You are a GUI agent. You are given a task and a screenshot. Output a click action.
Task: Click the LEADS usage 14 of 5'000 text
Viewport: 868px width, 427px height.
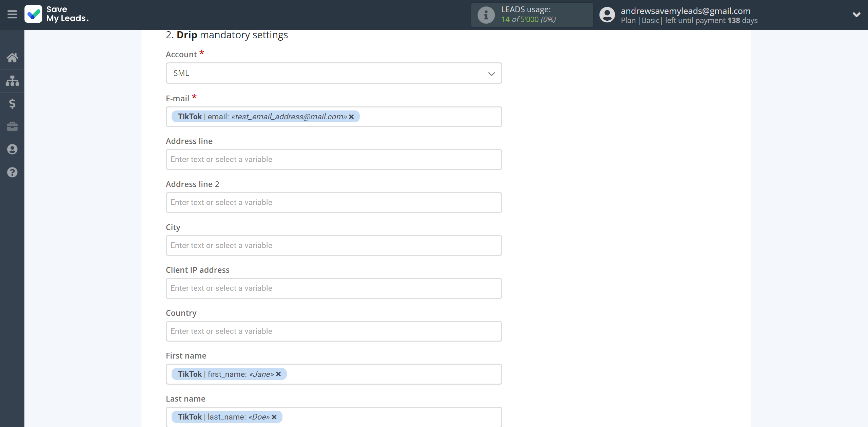[x=529, y=19]
